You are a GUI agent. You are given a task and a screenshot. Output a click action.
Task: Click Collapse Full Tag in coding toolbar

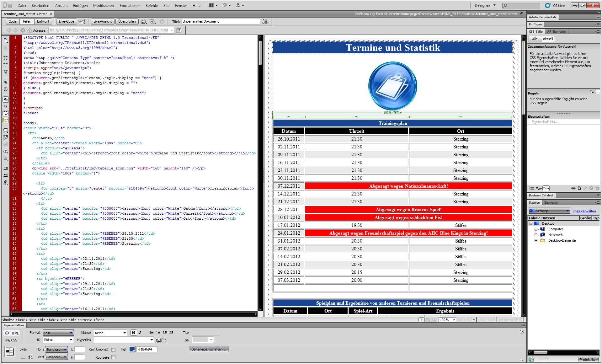click(x=6, y=58)
